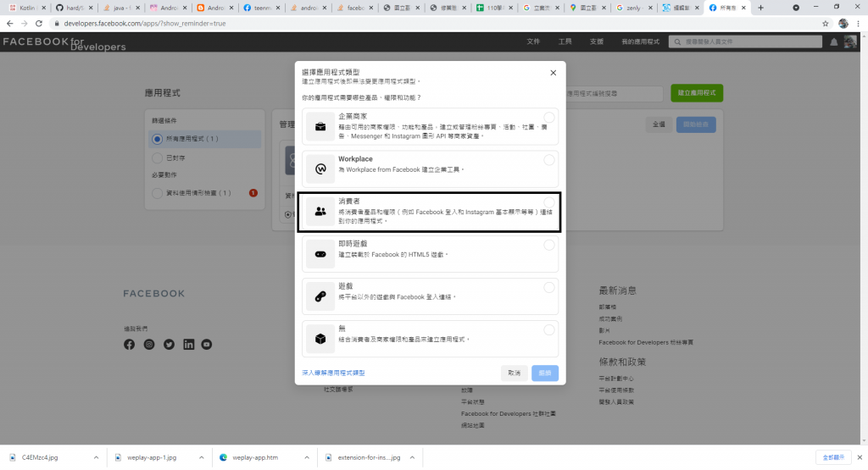This screenshot has width=868, height=470.
Task: Select 已封存 filter radio button
Action: (157, 158)
